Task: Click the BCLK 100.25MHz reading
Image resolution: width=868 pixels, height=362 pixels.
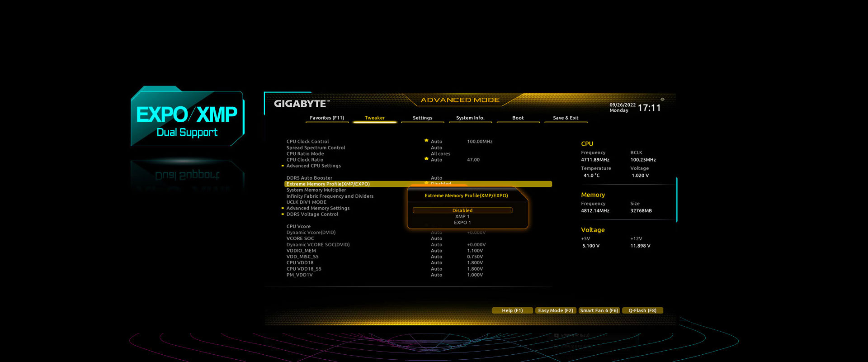Action: (643, 160)
